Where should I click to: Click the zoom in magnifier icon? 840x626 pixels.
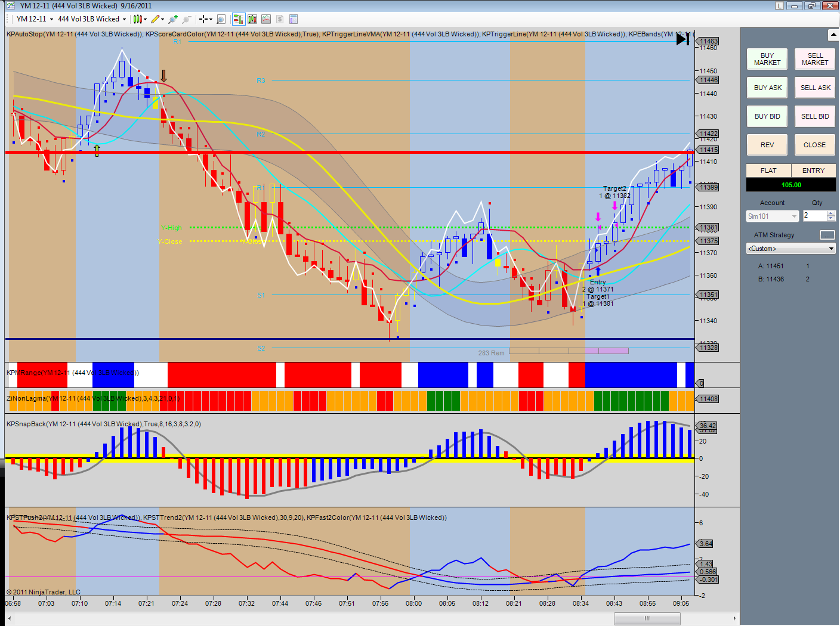pyautogui.click(x=173, y=19)
